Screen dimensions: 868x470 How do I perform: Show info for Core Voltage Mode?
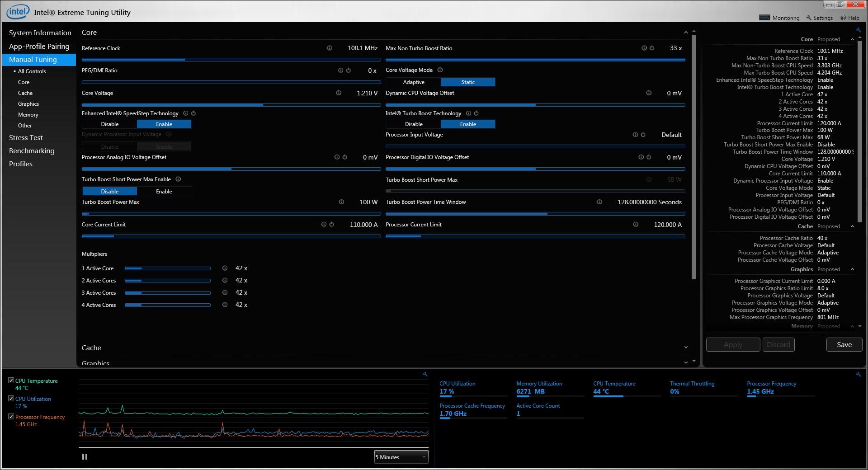[x=440, y=70]
